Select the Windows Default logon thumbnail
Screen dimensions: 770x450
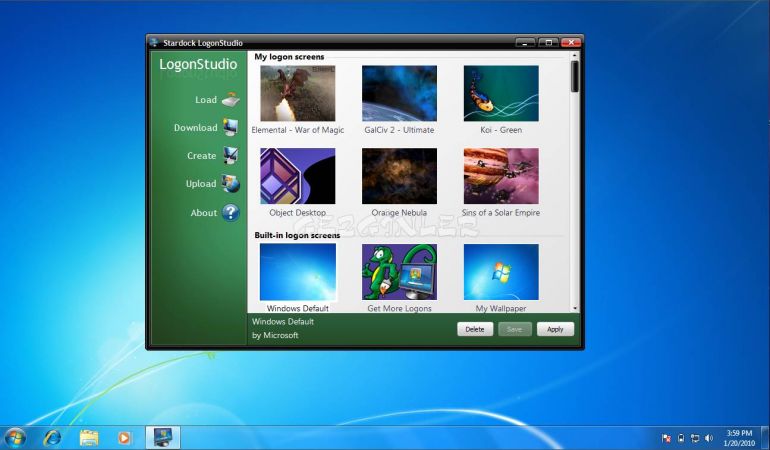(298, 272)
